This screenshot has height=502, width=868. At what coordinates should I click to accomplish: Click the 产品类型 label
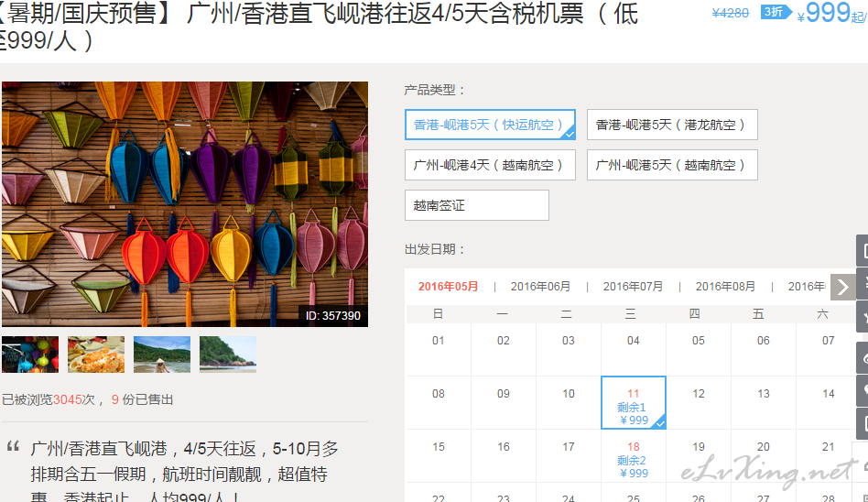[x=435, y=90]
